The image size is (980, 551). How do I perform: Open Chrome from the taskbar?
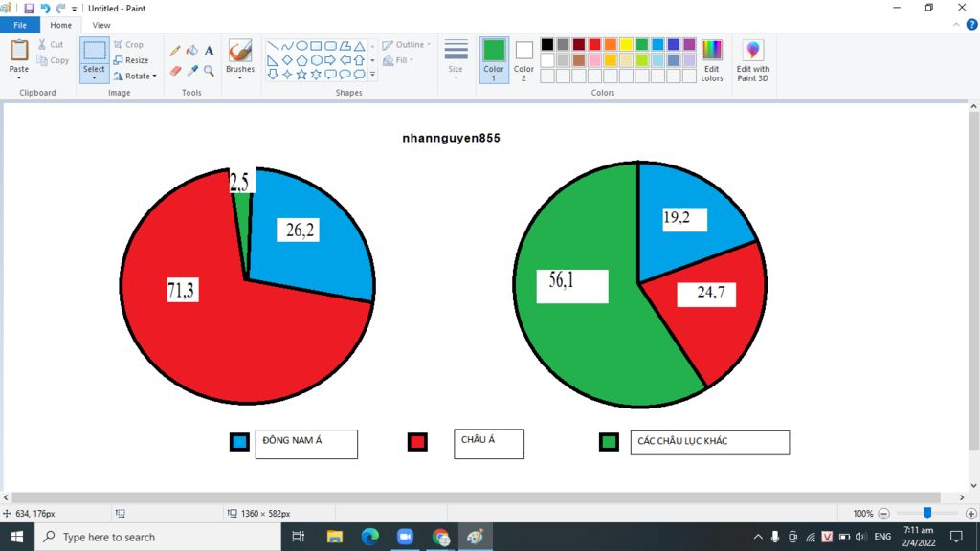[x=440, y=537]
